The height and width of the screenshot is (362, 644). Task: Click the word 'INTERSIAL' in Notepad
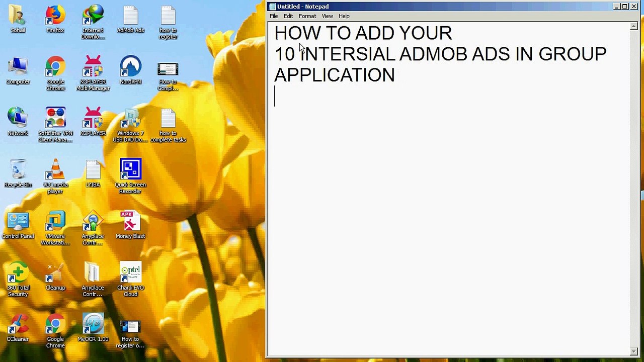tap(348, 54)
